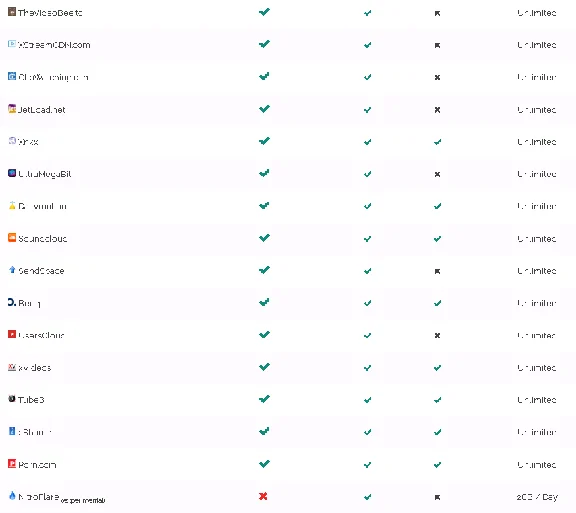576x513 pixels.
Task: Click the TheVideoBee.to host icon
Action: point(12,12)
